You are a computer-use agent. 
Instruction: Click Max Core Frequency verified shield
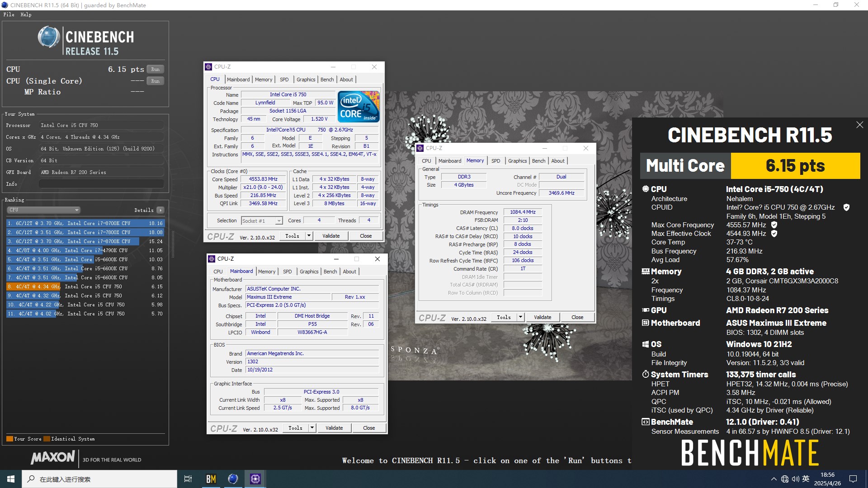pos(774,225)
